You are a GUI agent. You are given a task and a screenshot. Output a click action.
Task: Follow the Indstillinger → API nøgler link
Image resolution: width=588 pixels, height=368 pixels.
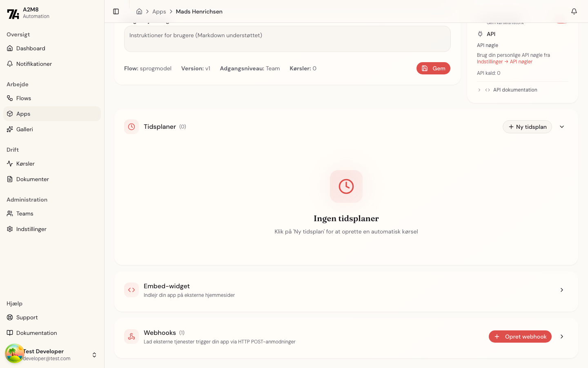pyautogui.click(x=505, y=61)
